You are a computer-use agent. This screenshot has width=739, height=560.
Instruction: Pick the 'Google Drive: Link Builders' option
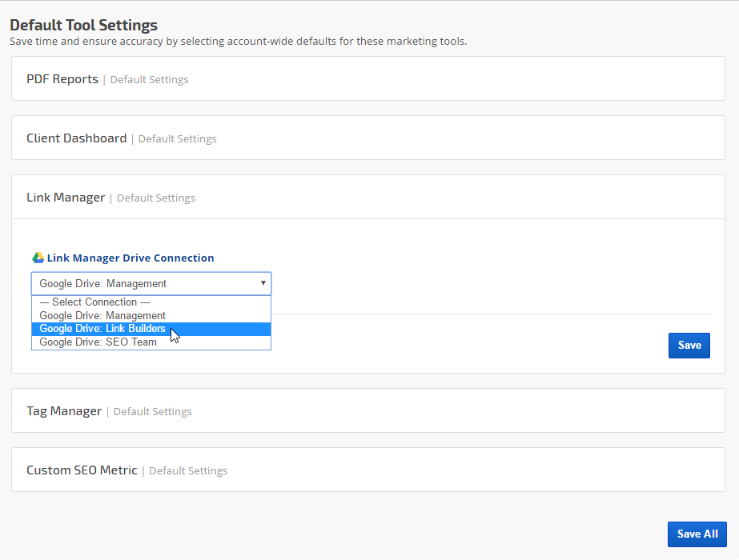[102, 329]
